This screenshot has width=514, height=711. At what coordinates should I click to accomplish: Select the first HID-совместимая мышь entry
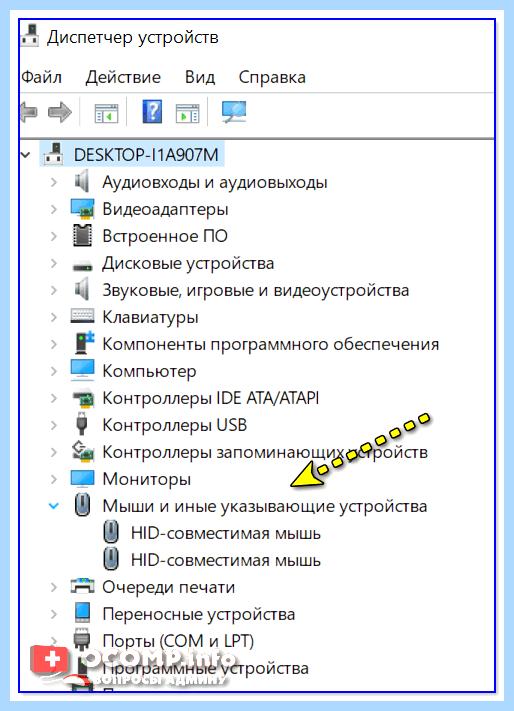pos(226,533)
